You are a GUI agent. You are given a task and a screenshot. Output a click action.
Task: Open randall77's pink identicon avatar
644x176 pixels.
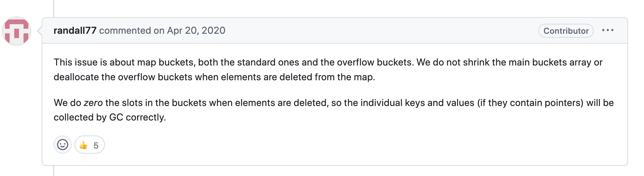tap(17, 31)
